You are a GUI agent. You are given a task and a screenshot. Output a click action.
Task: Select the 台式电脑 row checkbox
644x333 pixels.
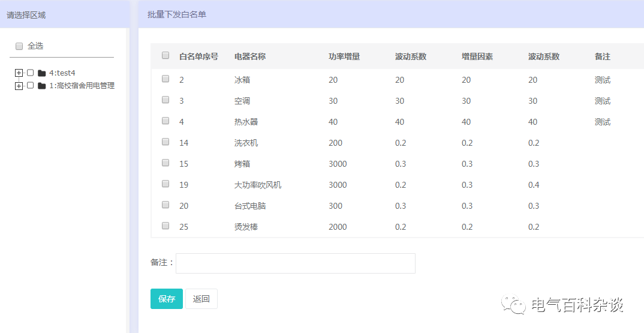165,205
